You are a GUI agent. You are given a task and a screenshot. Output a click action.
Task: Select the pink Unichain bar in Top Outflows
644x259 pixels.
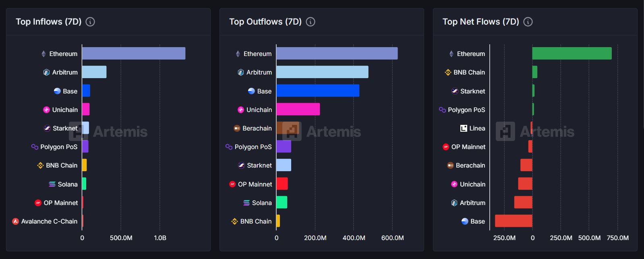point(298,109)
